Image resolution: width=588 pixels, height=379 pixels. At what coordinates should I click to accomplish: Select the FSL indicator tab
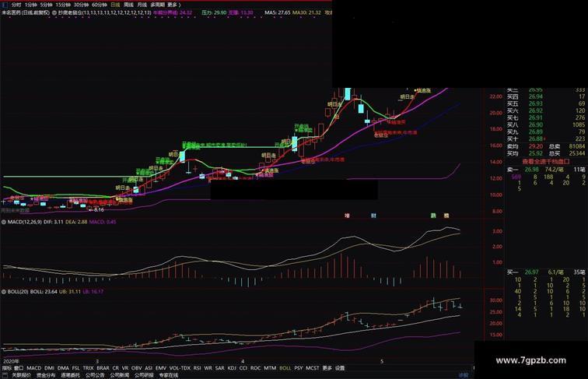click(x=75, y=368)
